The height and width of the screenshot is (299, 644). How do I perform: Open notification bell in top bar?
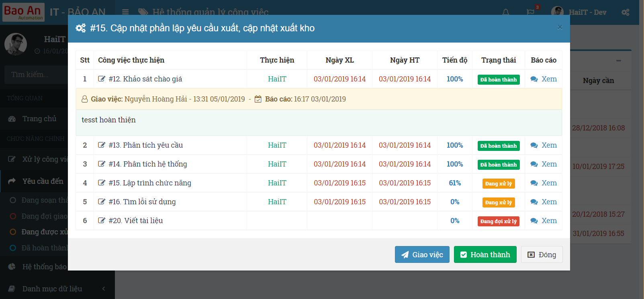click(506, 12)
